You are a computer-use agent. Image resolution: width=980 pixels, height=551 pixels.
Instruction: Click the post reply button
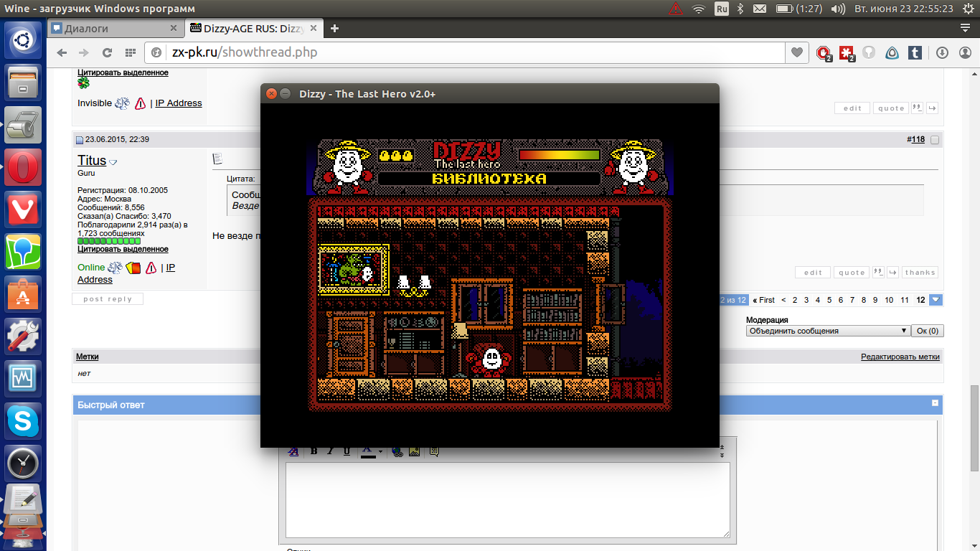[x=108, y=299]
